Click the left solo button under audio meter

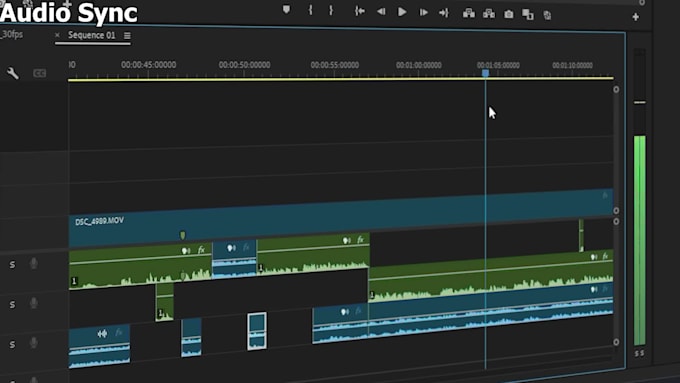pyautogui.click(x=637, y=354)
